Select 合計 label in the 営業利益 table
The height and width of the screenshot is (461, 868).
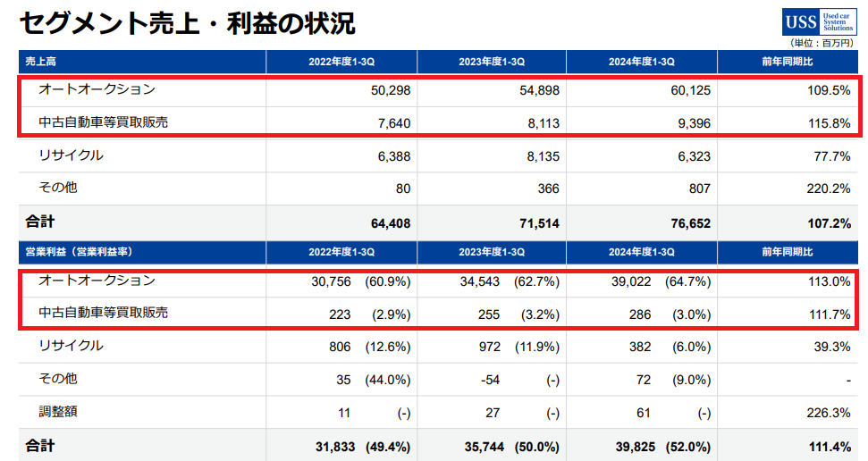coord(40,446)
